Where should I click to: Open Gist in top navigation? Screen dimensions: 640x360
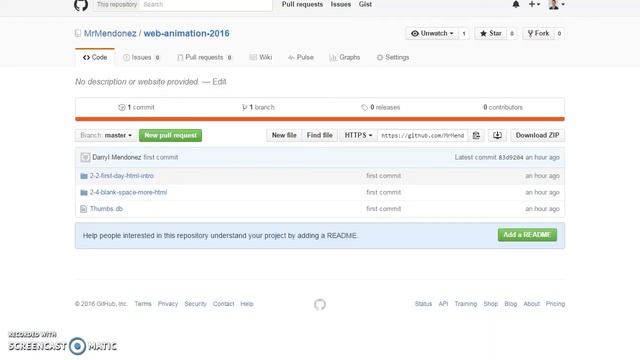point(365,4)
